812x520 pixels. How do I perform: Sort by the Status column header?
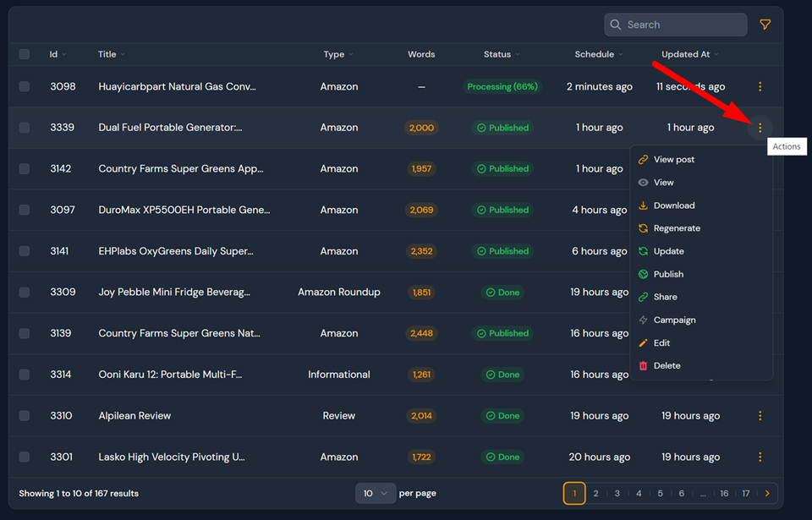click(502, 54)
